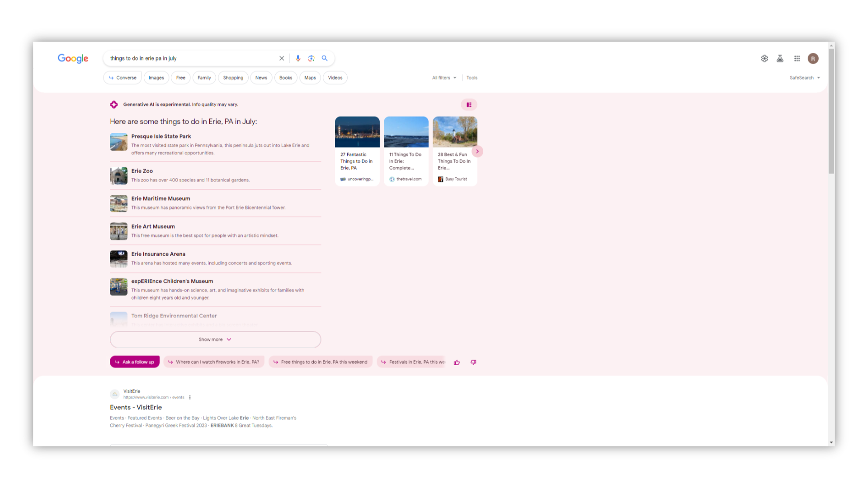The width and height of the screenshot is (868, 488).
Task: Click the page's vertical scrollbar thumb
Action: 831,111
